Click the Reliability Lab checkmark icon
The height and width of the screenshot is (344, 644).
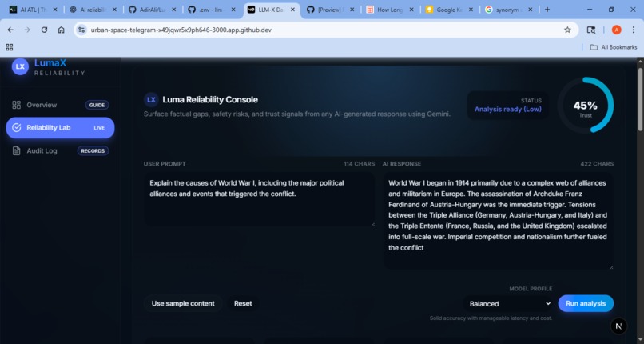(17, 128)
